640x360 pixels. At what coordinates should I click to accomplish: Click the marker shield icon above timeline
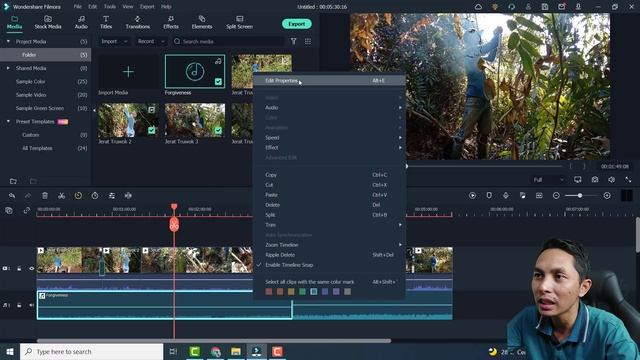point(489,196)
